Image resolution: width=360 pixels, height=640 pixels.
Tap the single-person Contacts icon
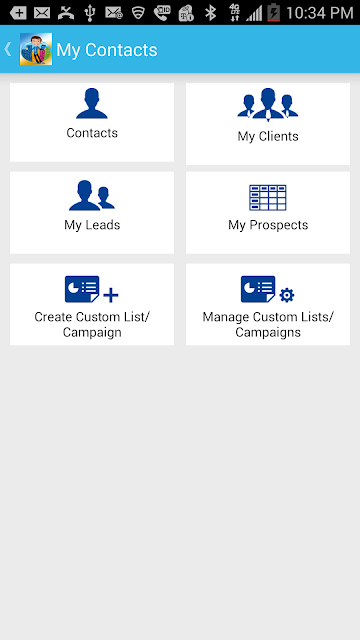92,104
